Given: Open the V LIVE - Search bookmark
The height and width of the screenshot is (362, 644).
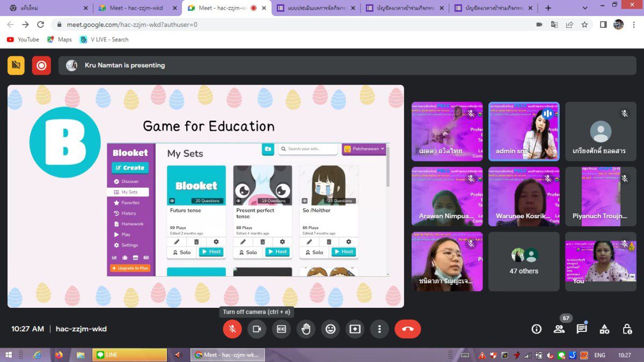Looking at the screenshot, I should (x=104, y=39).
